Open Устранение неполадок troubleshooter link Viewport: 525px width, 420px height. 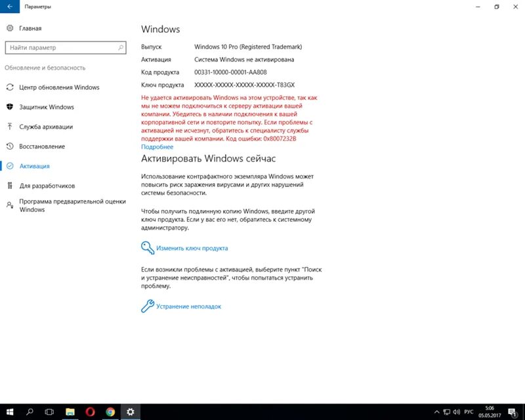click(x=188, y=306)
